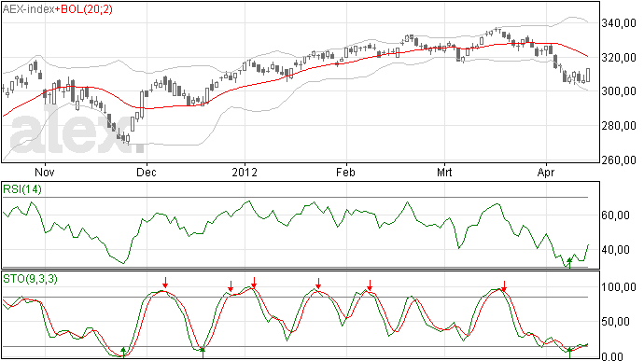Screen dimensions: 644x361
Task: Click the 0,00 stochastic axis value
Action: coord(612,356)
